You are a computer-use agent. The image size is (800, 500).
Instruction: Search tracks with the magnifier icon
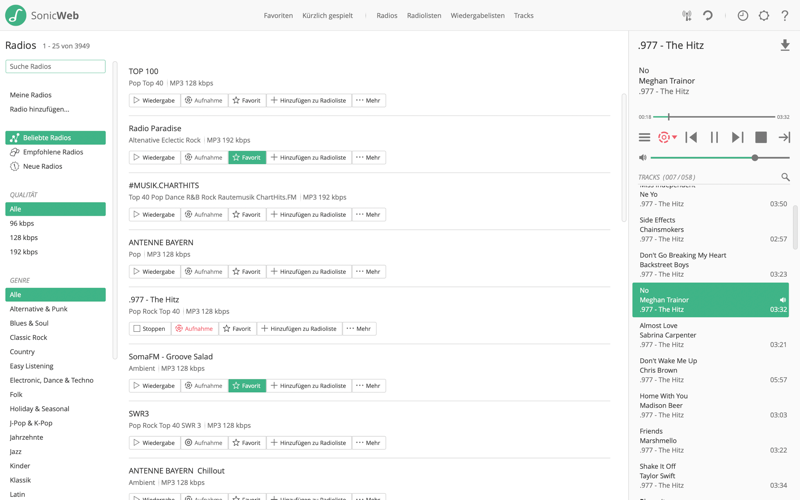785,177
